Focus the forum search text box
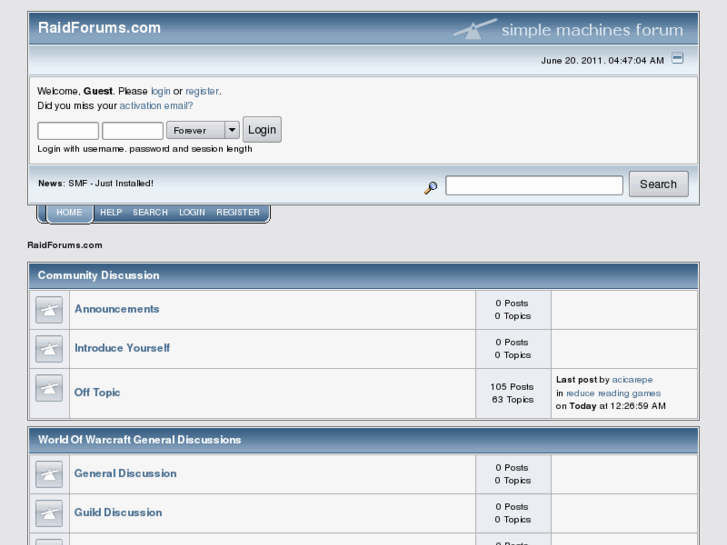 [534, 185]
